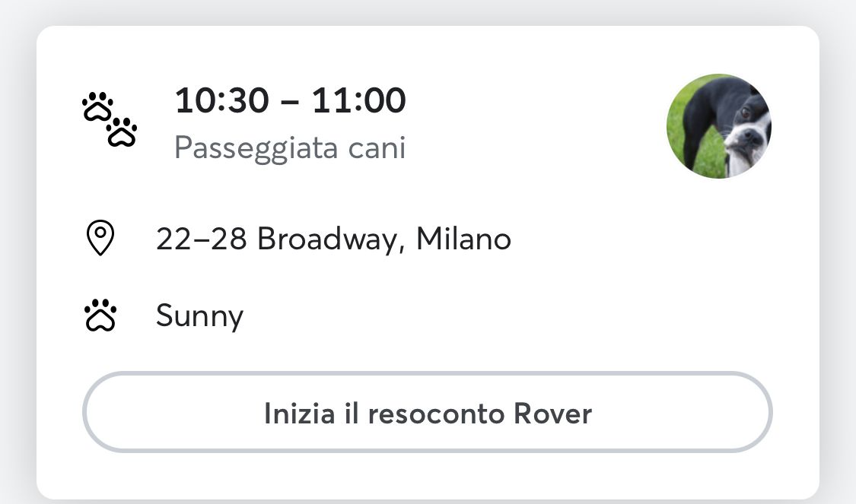Image resolution: width=856 pixels, height=504 pixels.
Task: Click the word Passeggiata in the subtitle
Action: (256, 148)
